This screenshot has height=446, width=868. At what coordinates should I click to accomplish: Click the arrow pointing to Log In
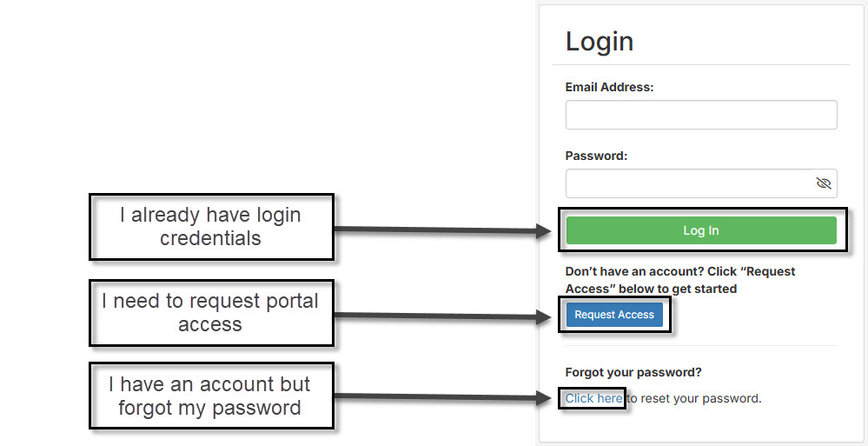click(443, 230)
